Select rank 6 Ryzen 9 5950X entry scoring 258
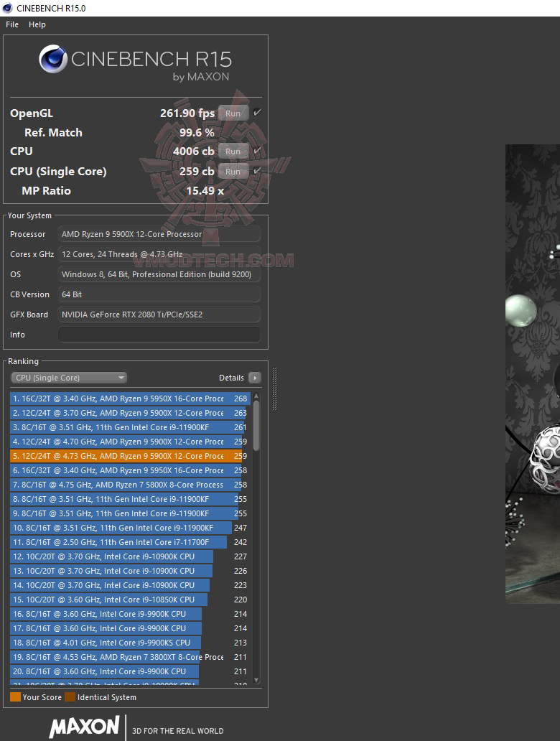Image resolution: width=560 pixels, height=741 pixels. [x=130, y=470]
